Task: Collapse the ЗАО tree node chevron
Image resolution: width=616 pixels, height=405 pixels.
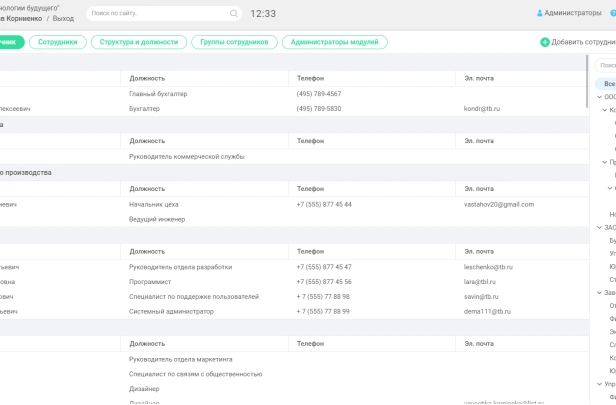Action: (598, 227)
